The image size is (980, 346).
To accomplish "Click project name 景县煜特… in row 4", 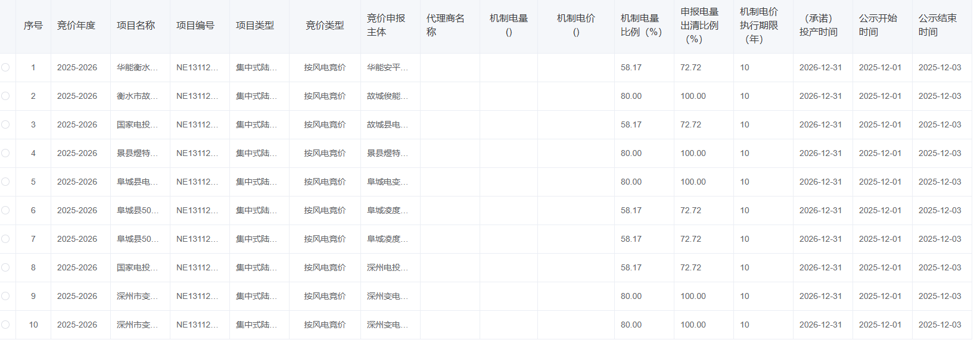I will pyautogui.click(x=137, y=153).
